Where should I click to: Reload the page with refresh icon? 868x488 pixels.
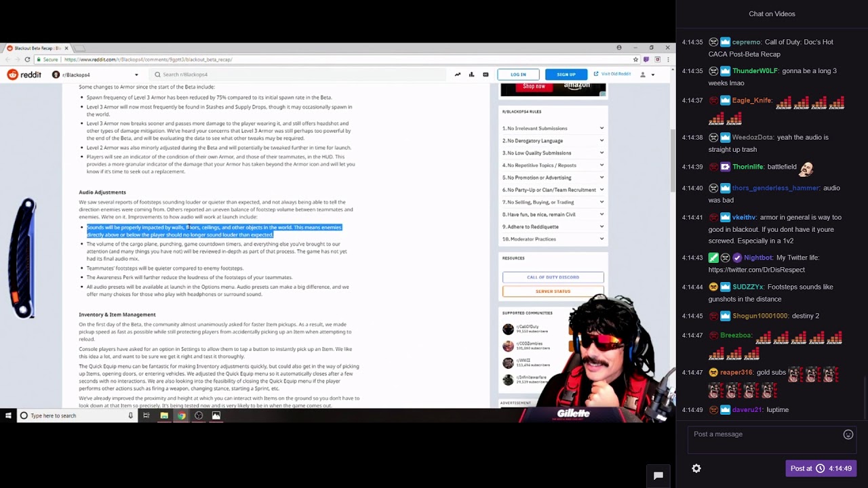pyautogui.click(x=27, y=59)
